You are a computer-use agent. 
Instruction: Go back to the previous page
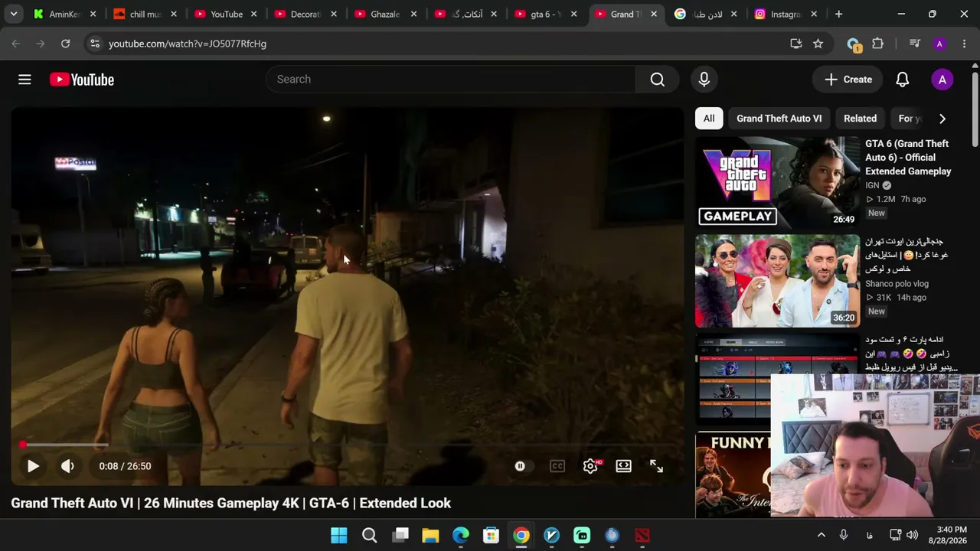pyautogui.click(x=15, y=44)
